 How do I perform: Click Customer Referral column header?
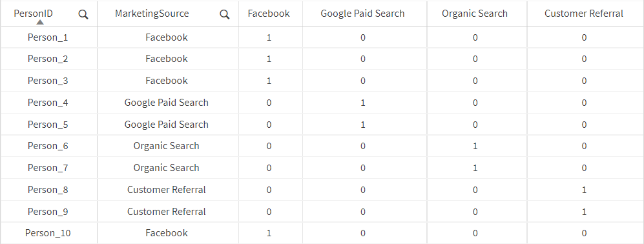[x=584, y=14]
